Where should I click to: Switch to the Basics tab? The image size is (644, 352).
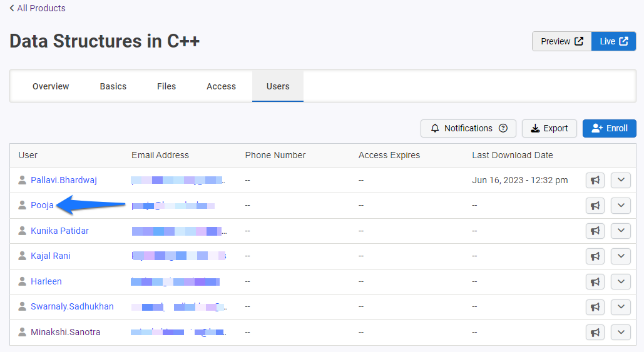(113, 86)
